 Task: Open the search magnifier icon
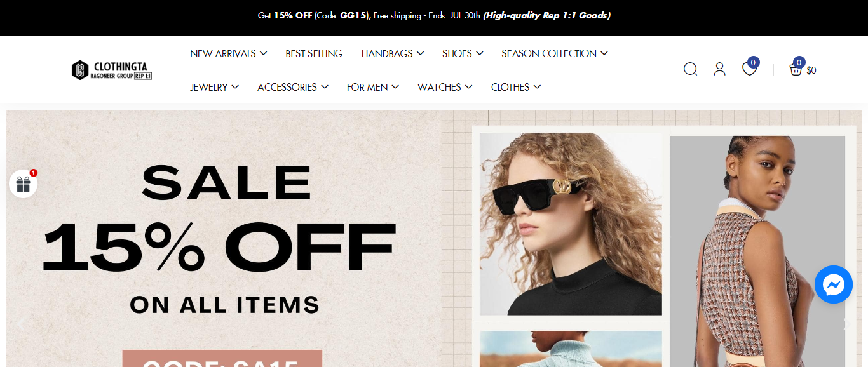691,69
